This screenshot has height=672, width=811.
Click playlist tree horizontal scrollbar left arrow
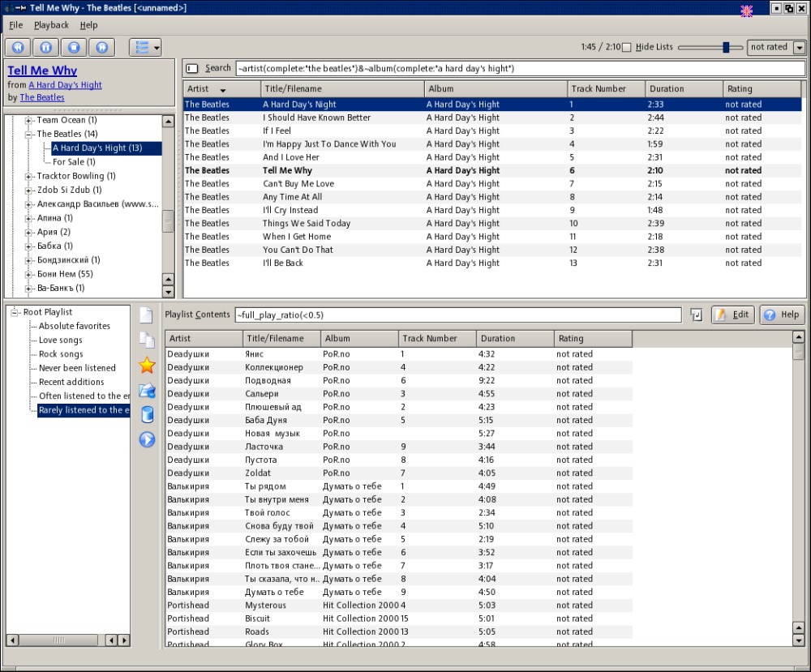click(x=12, y=640)
